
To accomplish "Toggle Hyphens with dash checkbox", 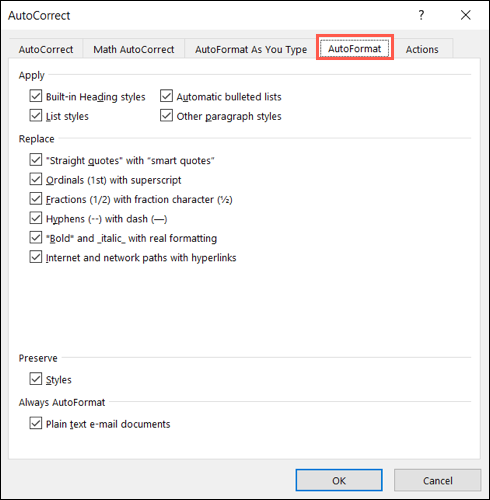I will tap(36, 218).
